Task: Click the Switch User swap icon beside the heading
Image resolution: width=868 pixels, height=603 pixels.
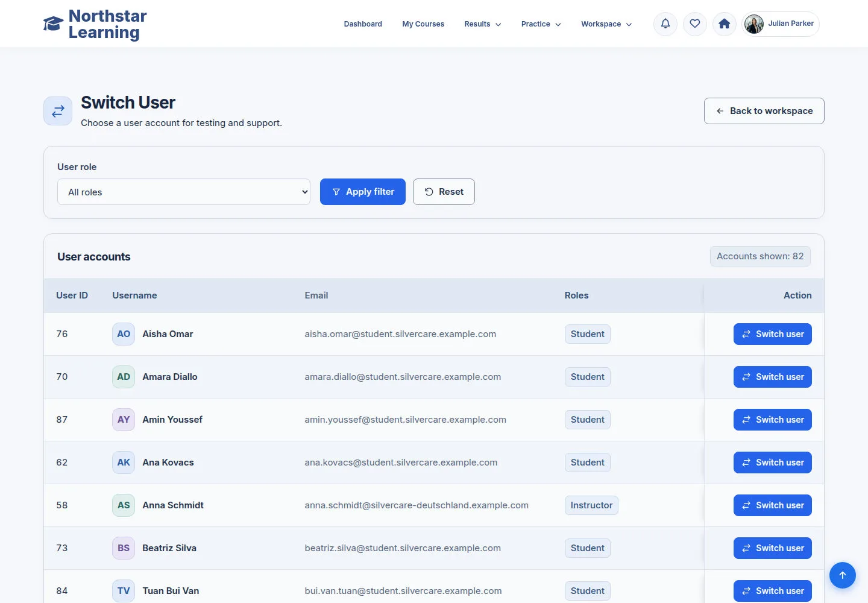Action: [58, 111]
